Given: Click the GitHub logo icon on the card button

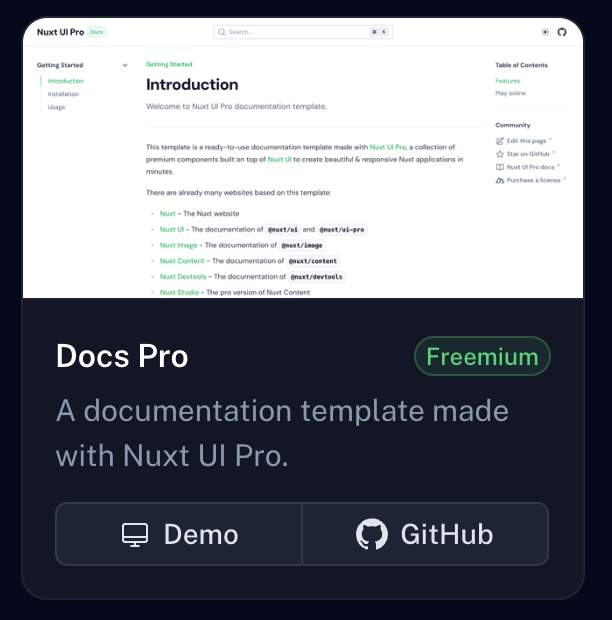Looking at the screenshot, I should (372, 534).
